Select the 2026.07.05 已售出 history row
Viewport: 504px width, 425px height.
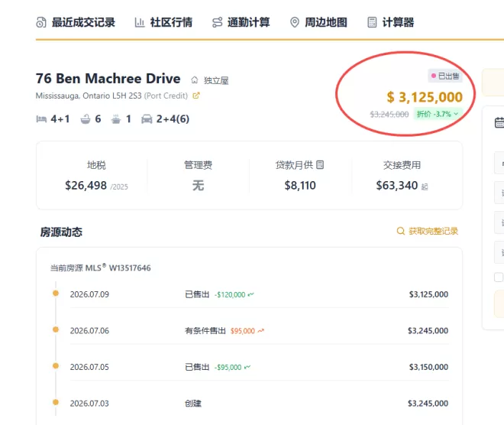pos(259,367)
